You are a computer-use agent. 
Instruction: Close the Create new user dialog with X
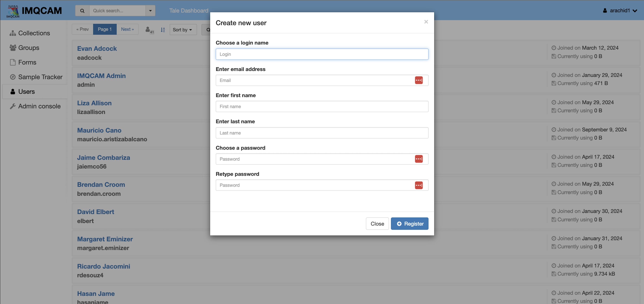(x=426, y=22)
